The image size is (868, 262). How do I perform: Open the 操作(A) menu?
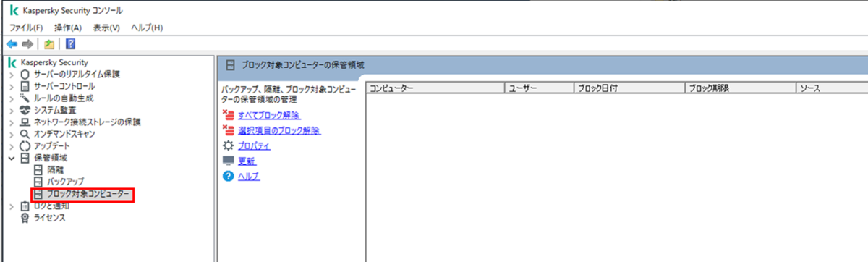[x=68, y=28]
